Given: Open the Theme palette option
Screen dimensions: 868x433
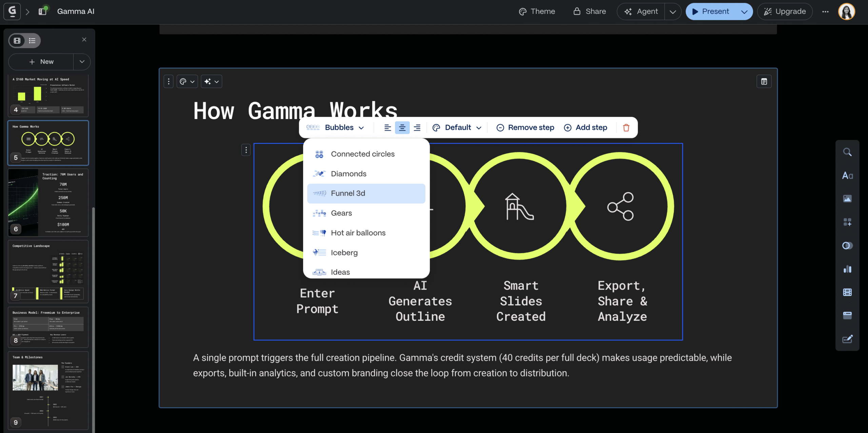Looking at the screenshot, I should tap(537, 12).
